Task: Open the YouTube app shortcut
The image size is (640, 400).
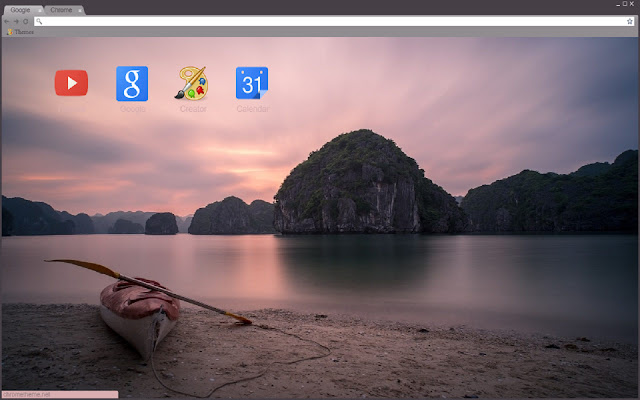Action: (x=71, y=83)
